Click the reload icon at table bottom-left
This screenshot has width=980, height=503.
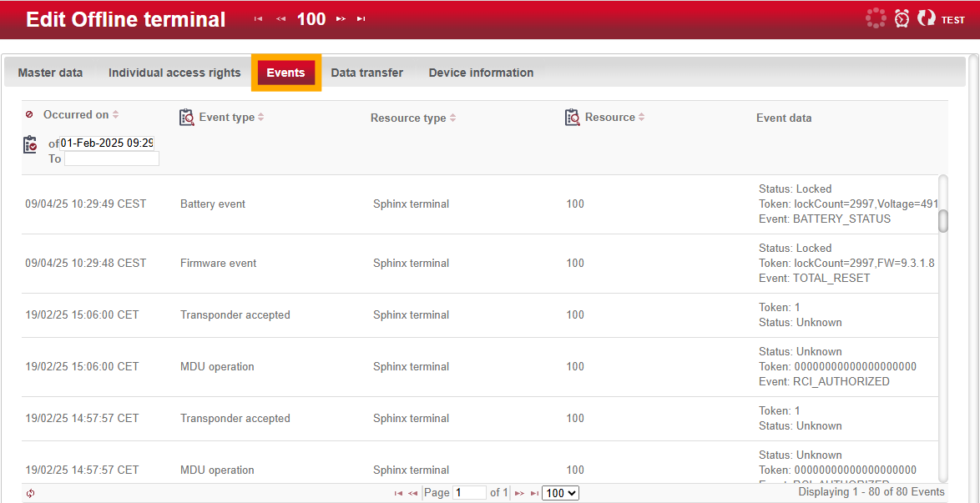[31, 493]
